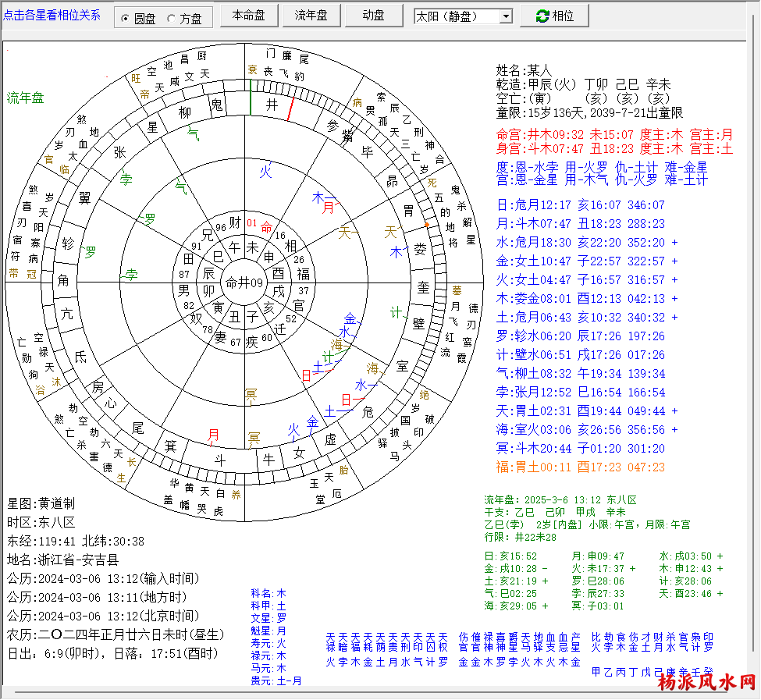Switch to 方盘 square chart option
The image size is (761, 700).
(172, 19)
